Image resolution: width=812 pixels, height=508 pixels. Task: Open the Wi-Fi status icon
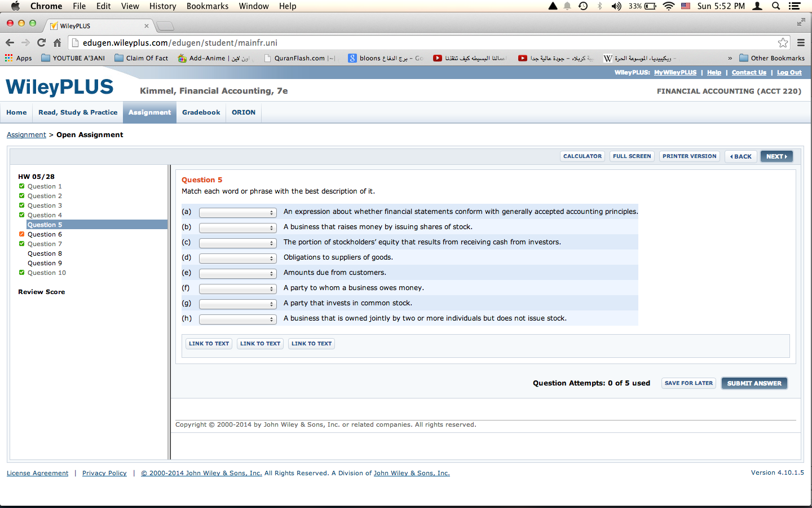[668, 6]
